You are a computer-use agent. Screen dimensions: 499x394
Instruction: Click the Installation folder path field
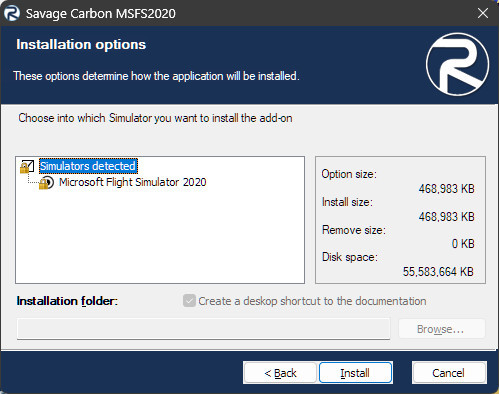point(203,329)
